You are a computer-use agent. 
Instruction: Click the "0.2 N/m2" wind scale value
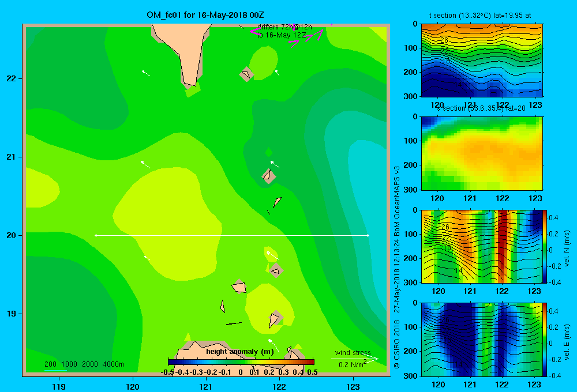[353, 364]
